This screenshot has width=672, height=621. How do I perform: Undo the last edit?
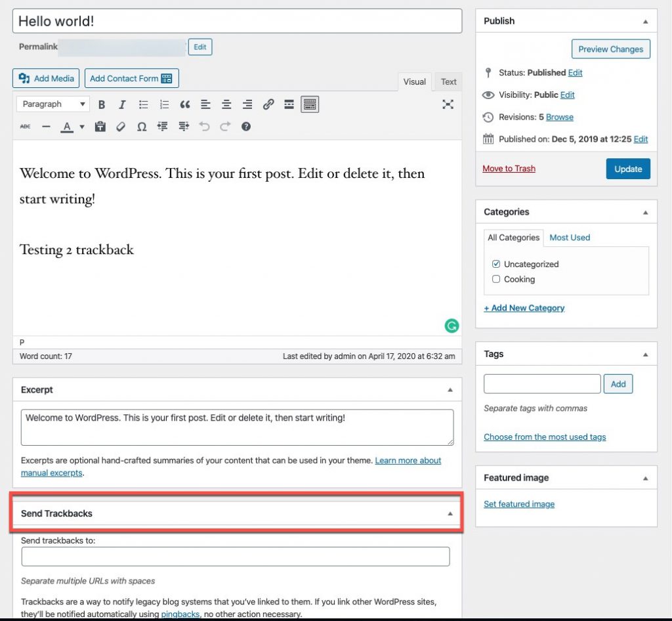205,127
